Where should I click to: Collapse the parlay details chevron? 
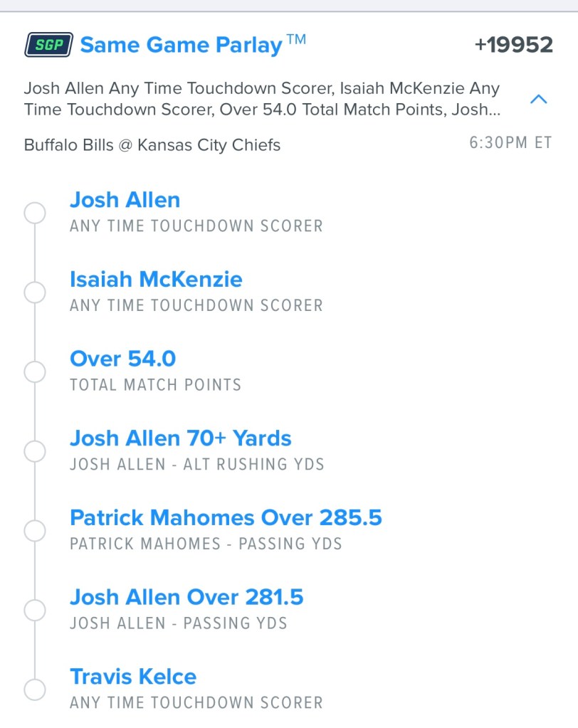[x=539, y=100]
